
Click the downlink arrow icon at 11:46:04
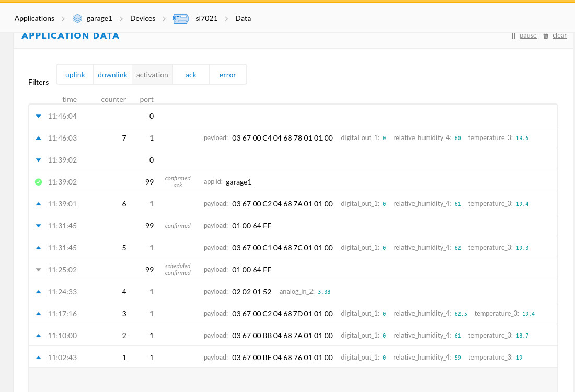coord(38,116)
